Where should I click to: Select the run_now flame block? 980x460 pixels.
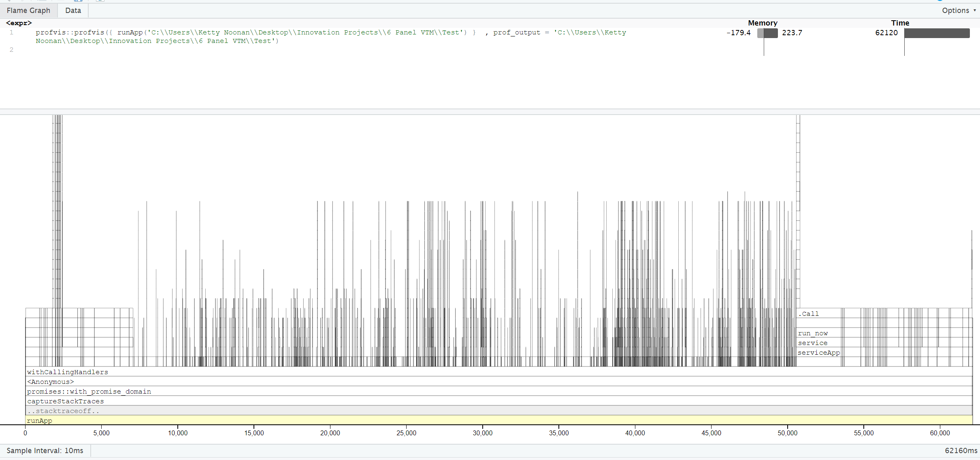(819, 333)
